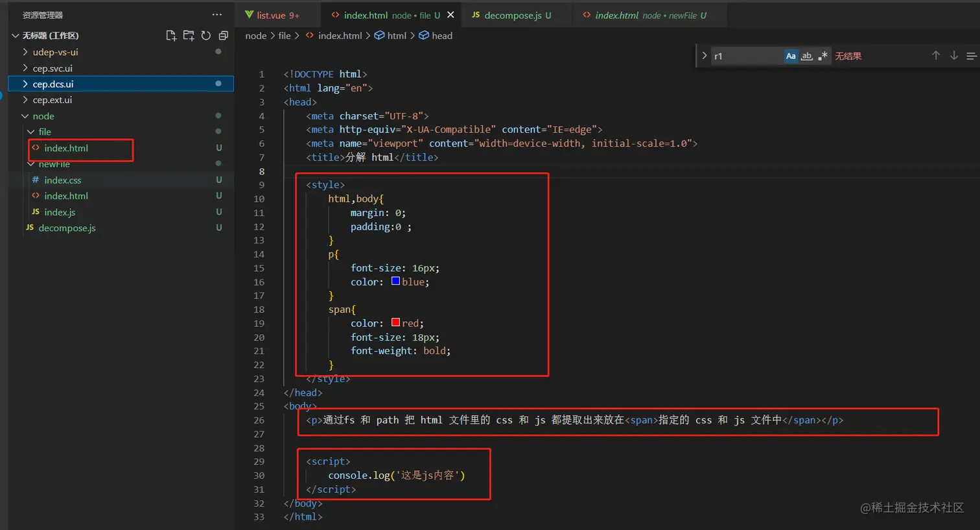Focus the find input containing r1

click(747, 56)
